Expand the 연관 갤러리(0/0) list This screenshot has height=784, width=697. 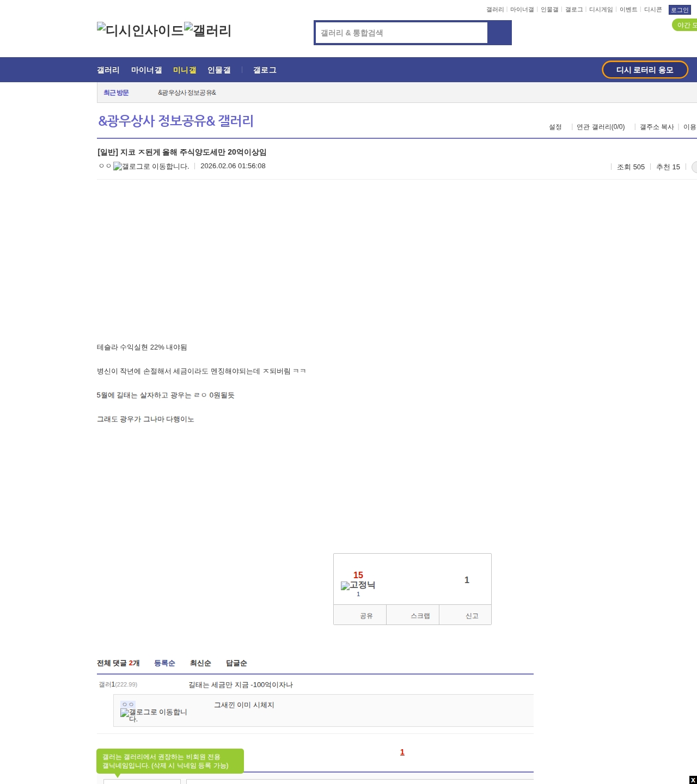[x=601, y=127]
